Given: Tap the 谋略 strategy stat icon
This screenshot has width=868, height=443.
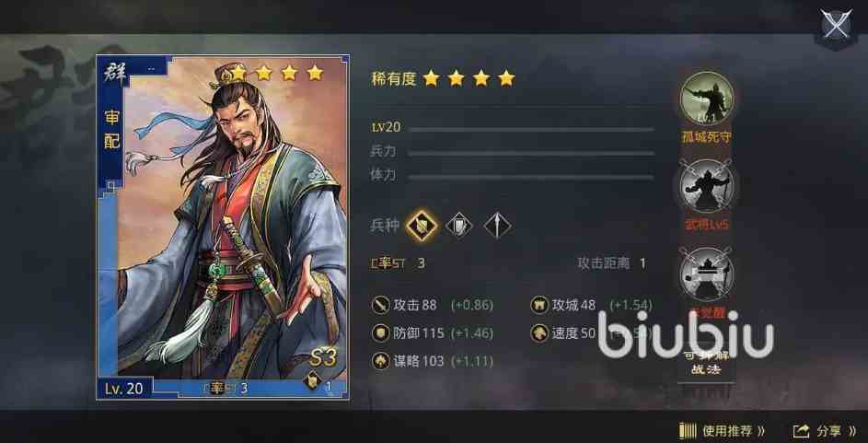Looking at the screenshot, I should point(381,362).
